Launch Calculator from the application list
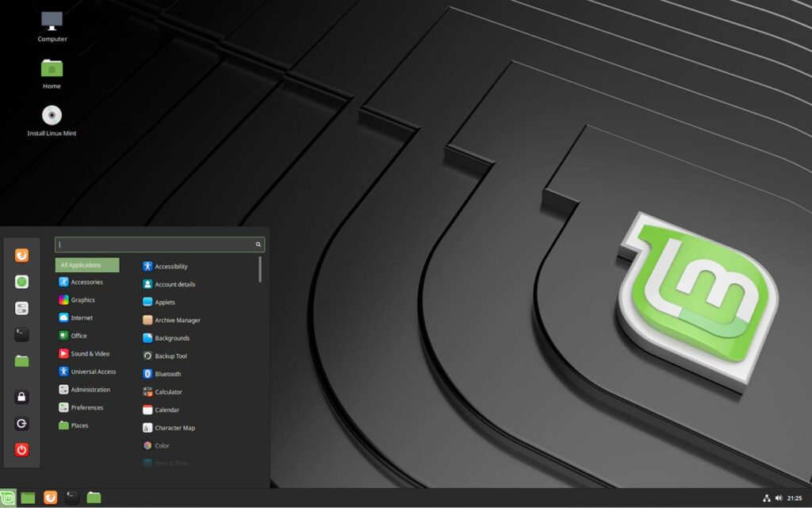The width and height of the screenshot is (812, 508). click(x=162, y=392)
